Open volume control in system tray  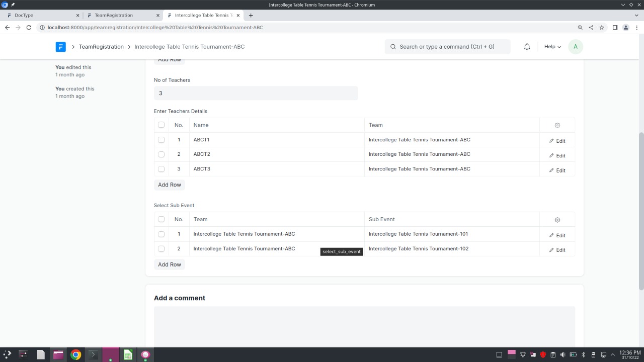563,354
